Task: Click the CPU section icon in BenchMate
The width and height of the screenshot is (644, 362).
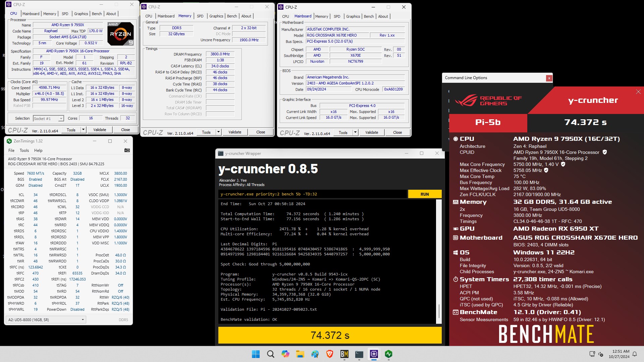Action: (455, 139)
